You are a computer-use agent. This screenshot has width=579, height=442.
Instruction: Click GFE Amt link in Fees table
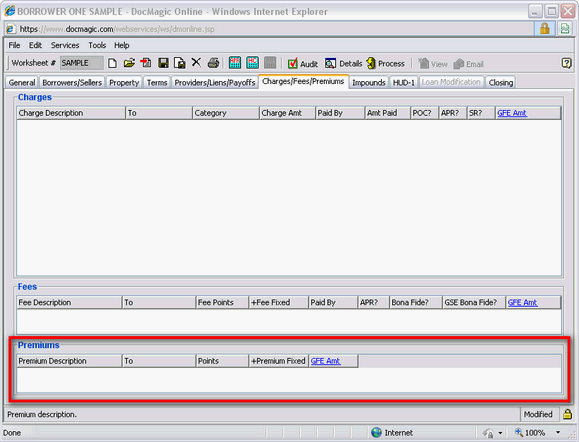click(523, 302)
